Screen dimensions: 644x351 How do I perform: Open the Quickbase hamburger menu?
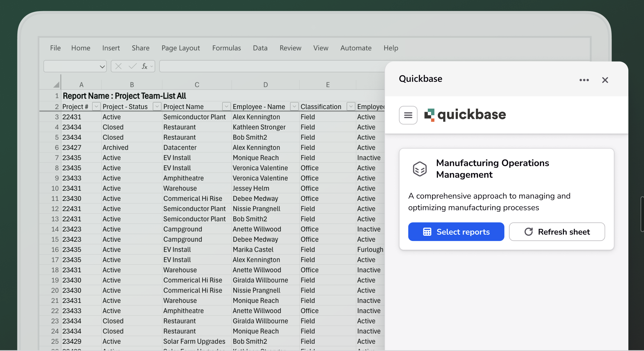coord(408,115)
